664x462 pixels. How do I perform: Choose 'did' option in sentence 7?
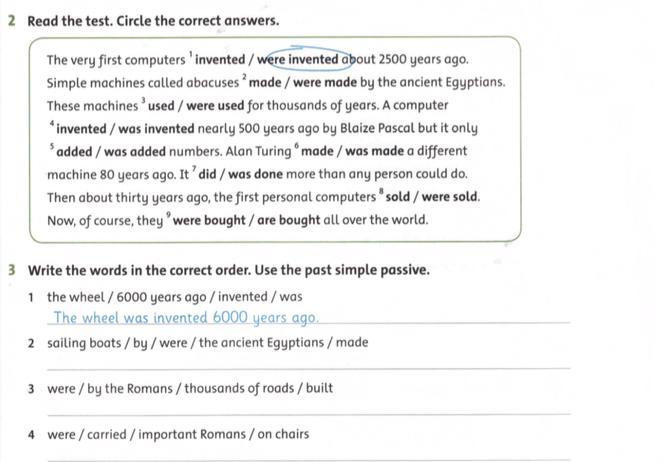[x=208, y=174]
